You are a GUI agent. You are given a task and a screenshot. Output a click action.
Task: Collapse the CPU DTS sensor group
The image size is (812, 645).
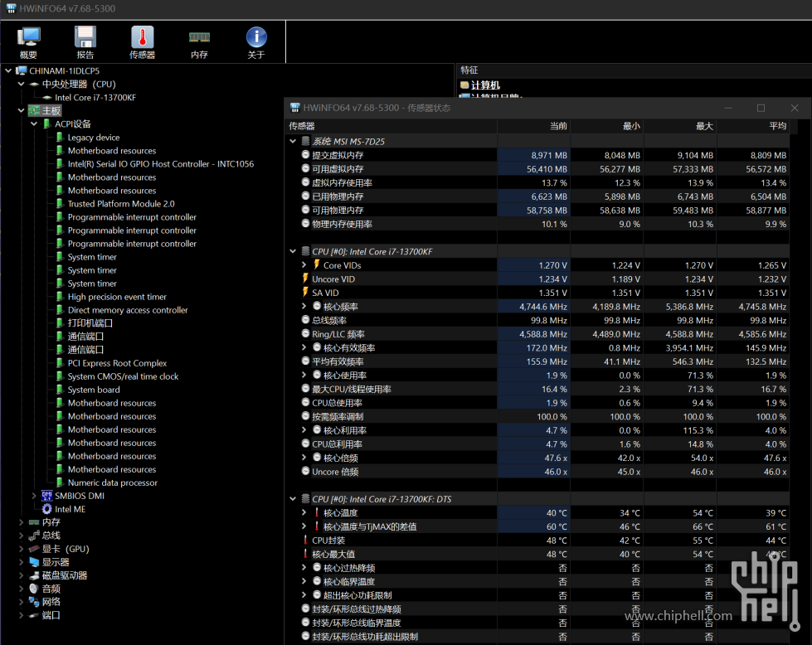coord(293,498)
